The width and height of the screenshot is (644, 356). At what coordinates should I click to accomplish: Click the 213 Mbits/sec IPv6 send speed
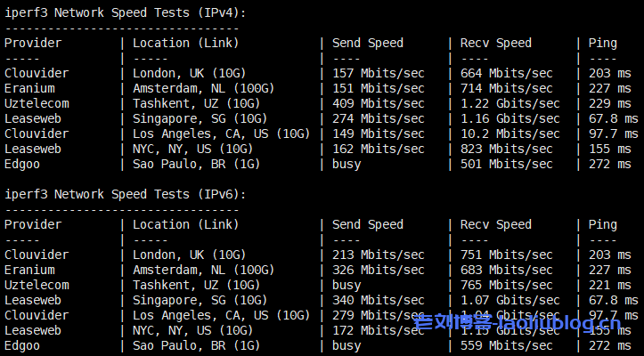pos(378,255)
